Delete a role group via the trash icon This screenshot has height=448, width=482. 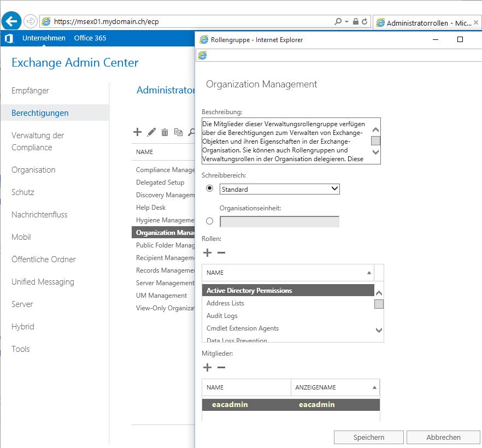point(165,132)
